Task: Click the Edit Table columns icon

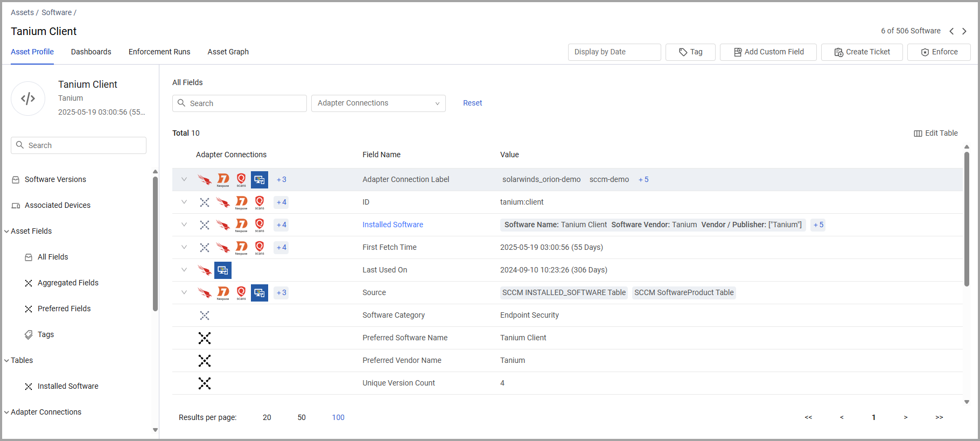Action: (918, 134)
